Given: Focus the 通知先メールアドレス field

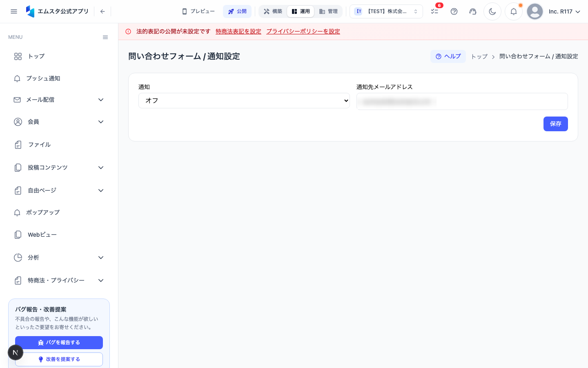Looking at the screenshot, I should coord(462,101).
